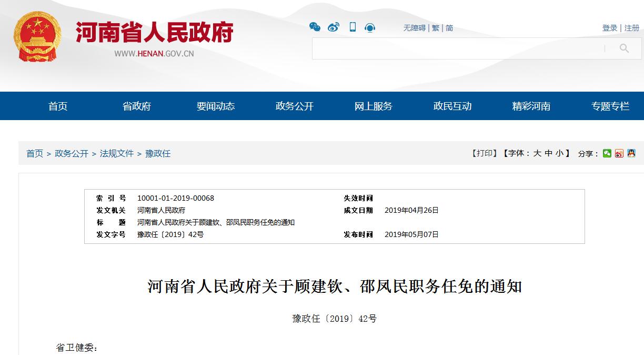Set font size to 小 (small)

coord(559,153)
